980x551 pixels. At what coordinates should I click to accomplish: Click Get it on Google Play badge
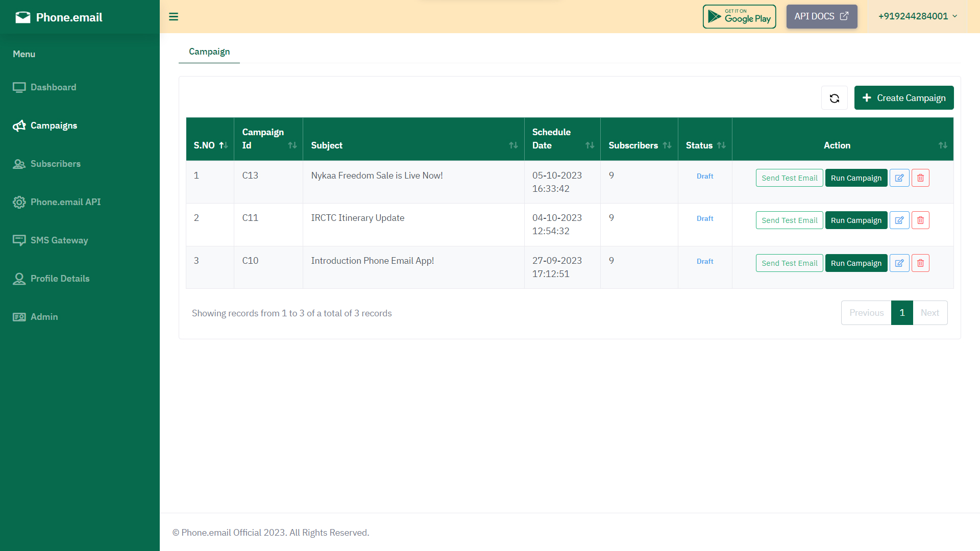tap(739, 16)
